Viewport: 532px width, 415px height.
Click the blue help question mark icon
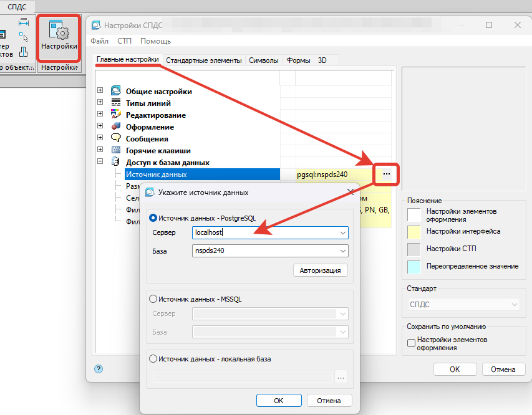[98, 369]
